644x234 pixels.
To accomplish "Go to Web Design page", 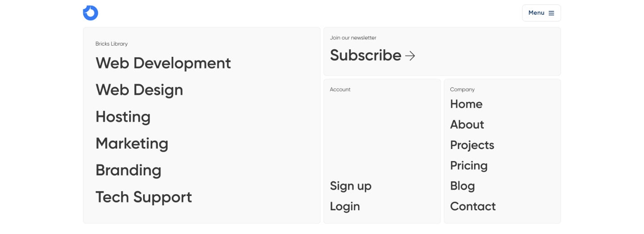I will [x=139, y=90].
